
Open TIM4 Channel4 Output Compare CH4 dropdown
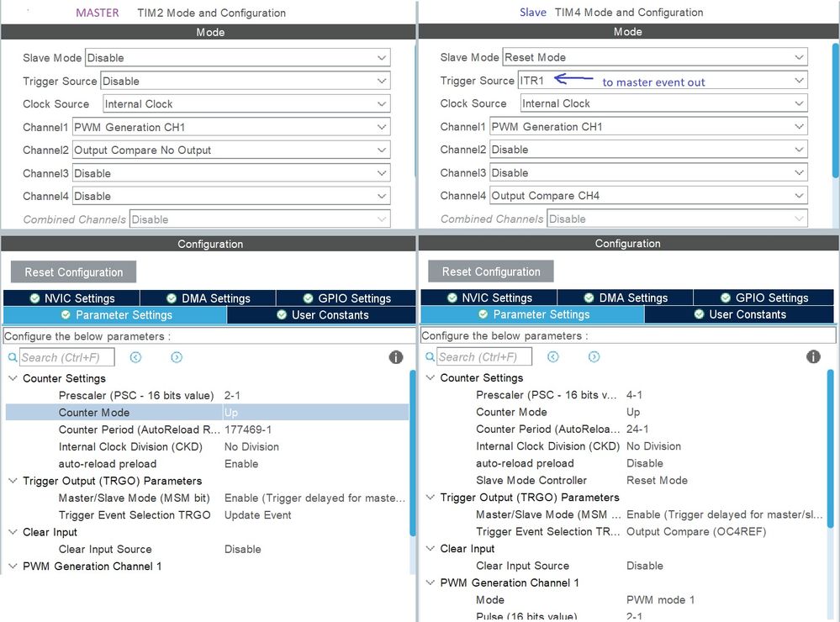click(648, 196)
